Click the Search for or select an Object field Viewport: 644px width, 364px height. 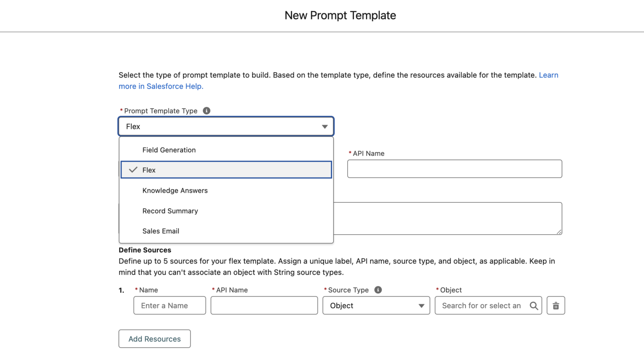click(x=478, y=305)
